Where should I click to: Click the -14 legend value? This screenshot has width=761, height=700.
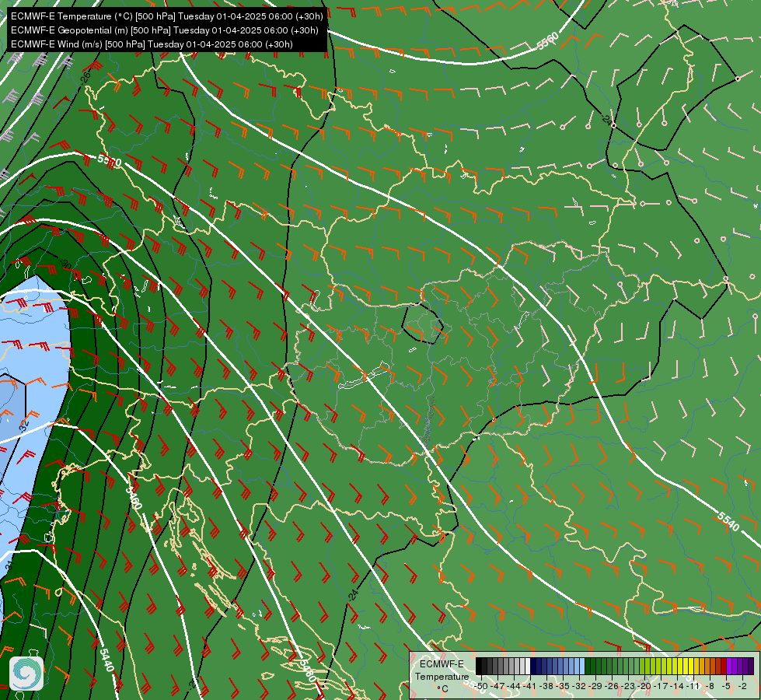677,686
